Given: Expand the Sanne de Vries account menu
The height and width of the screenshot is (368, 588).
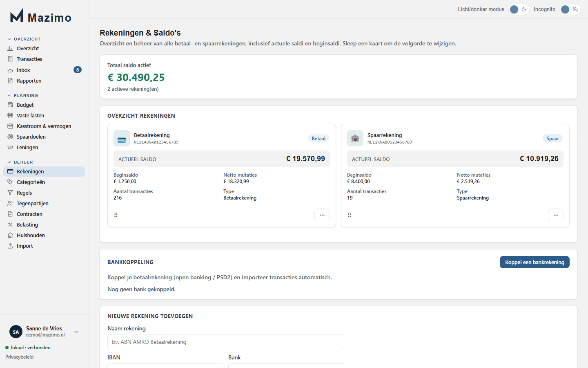Looking at the screenshot, I should [x=76, y=332].
